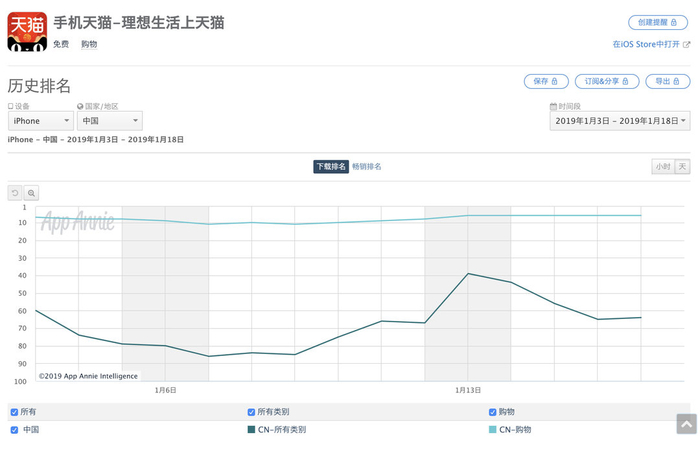This screenshot has width=700, height=463.
Task: Switch to the 畅销排名 tab
Action: pos(367,166)
